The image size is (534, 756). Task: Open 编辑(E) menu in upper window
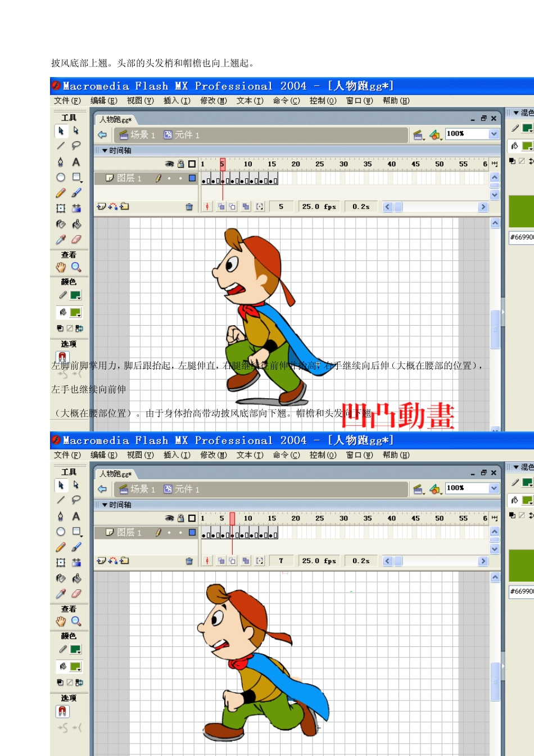104,101
